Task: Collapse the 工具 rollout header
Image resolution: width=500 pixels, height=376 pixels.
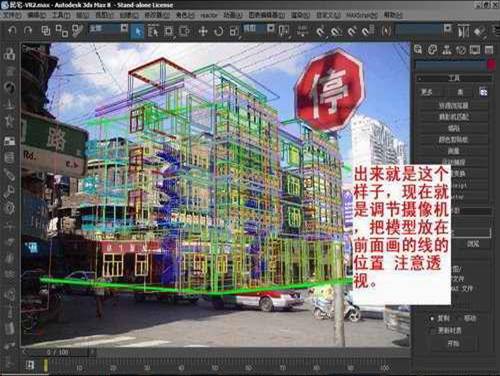Action: pyautogui.click(x=454, y=78)
